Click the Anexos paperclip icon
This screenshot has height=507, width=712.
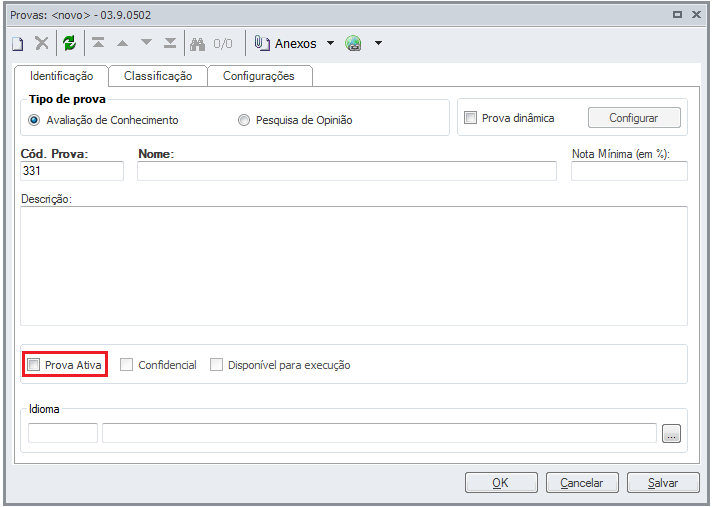point(262,43)
